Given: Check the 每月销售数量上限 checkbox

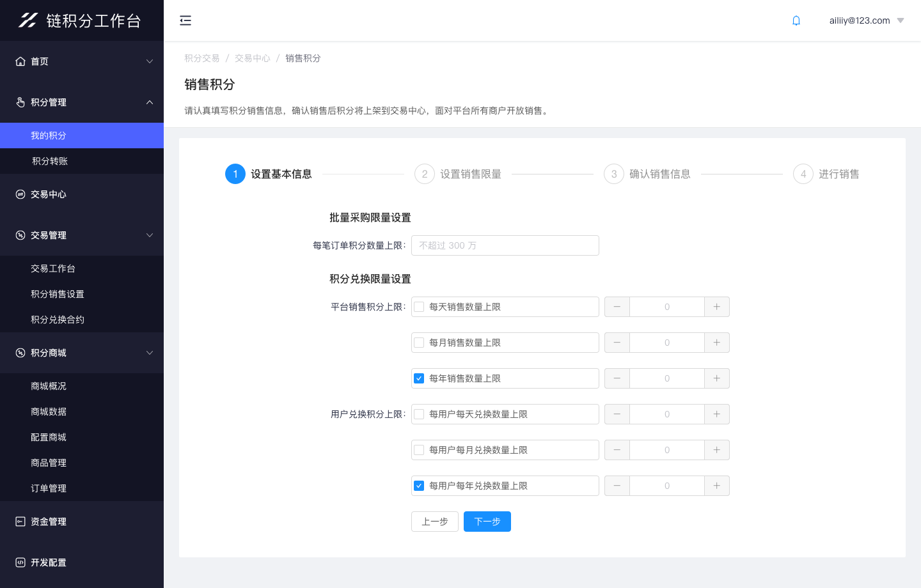Looking at the screenshot, I should coord(419,343).
